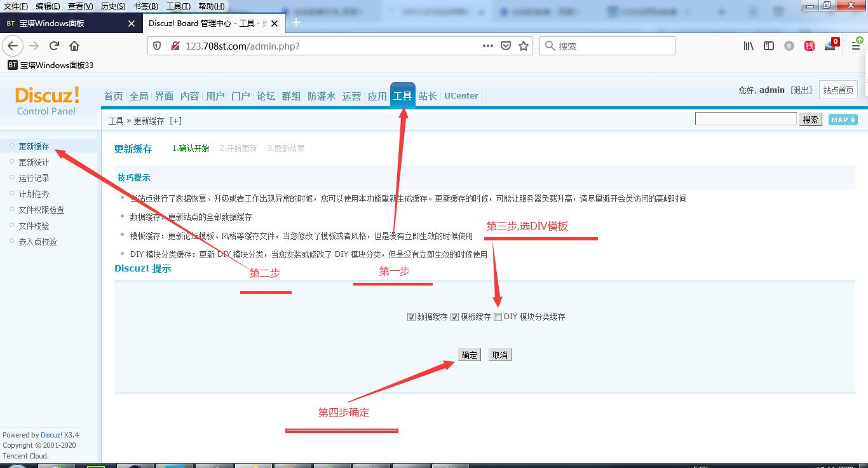The image size is (868, 468).
Task: Toggle the 数据缓存 checkbox
Action: click(411, 317)
